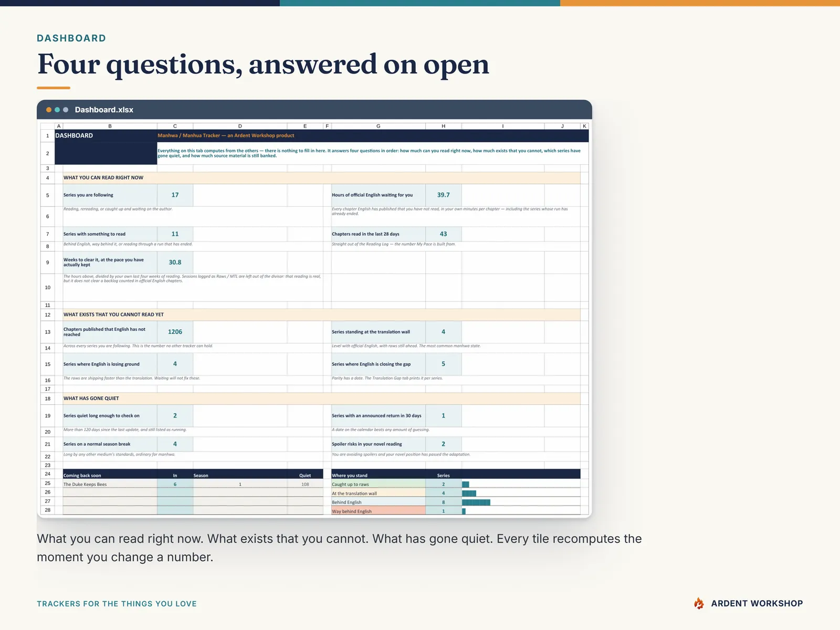Screen dimensions: 840x630
Task: Click the Ardent Workshop flame logo
Action: coord(699,604)
